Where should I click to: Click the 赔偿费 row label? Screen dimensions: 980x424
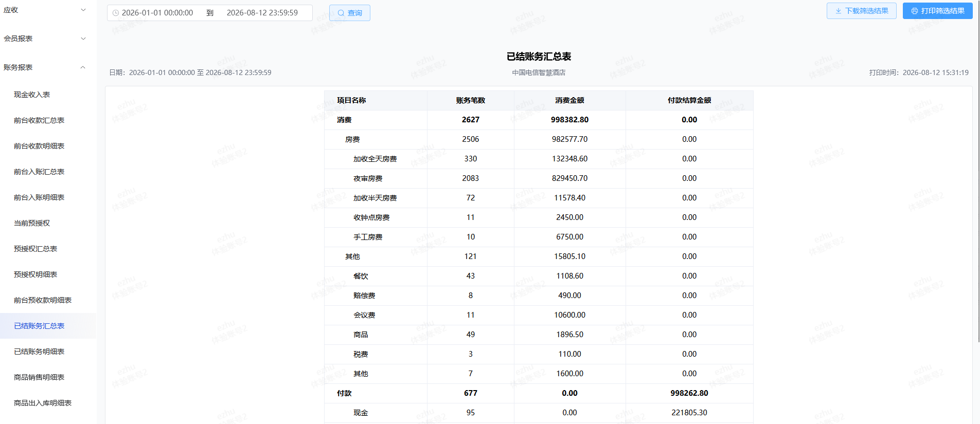tap(364, 296)
